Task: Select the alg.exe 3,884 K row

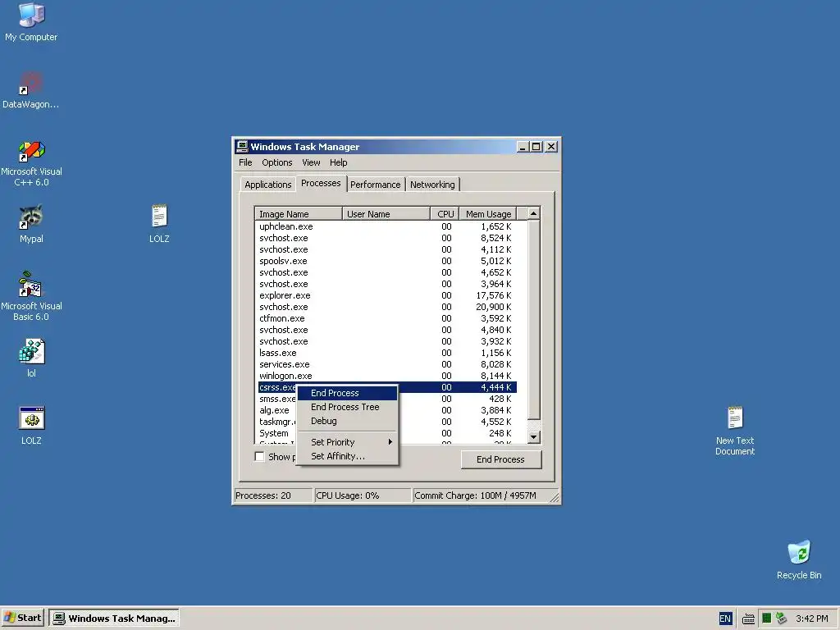Action: pos(457,410)
